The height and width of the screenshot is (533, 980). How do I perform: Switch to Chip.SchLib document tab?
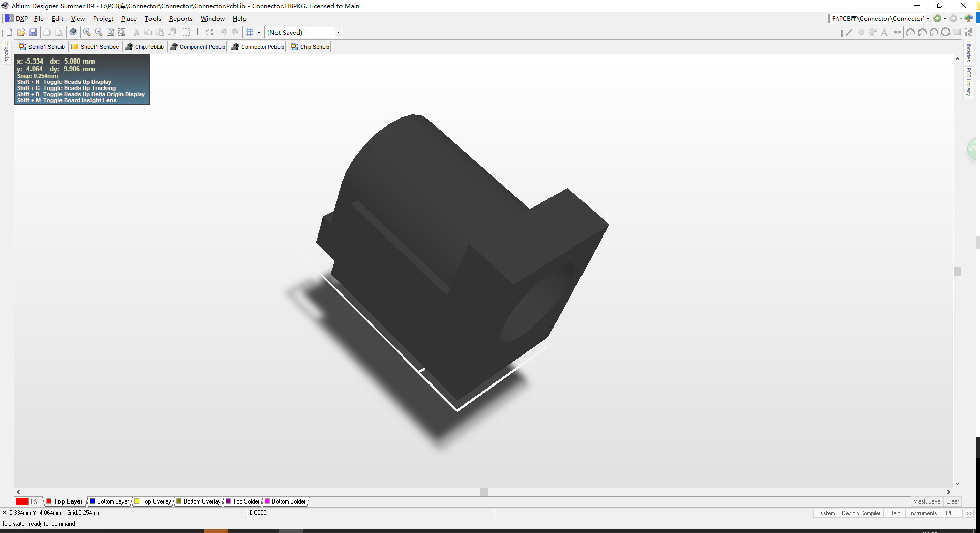[x=310, y=47]
